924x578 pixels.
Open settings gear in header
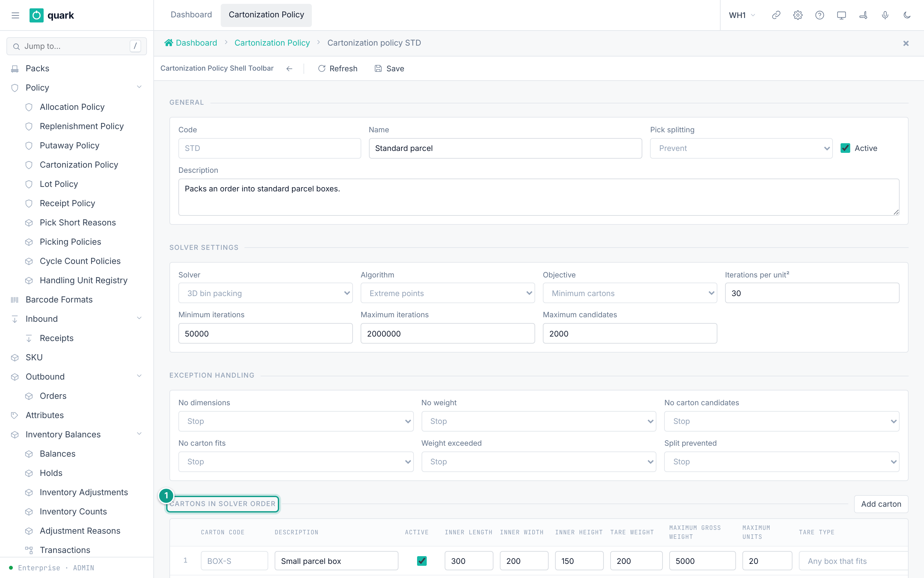pos(798,15)
